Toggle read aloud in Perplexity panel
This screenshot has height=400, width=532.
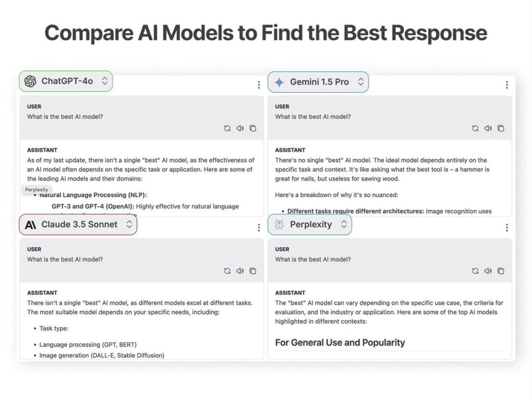(488, 271)
